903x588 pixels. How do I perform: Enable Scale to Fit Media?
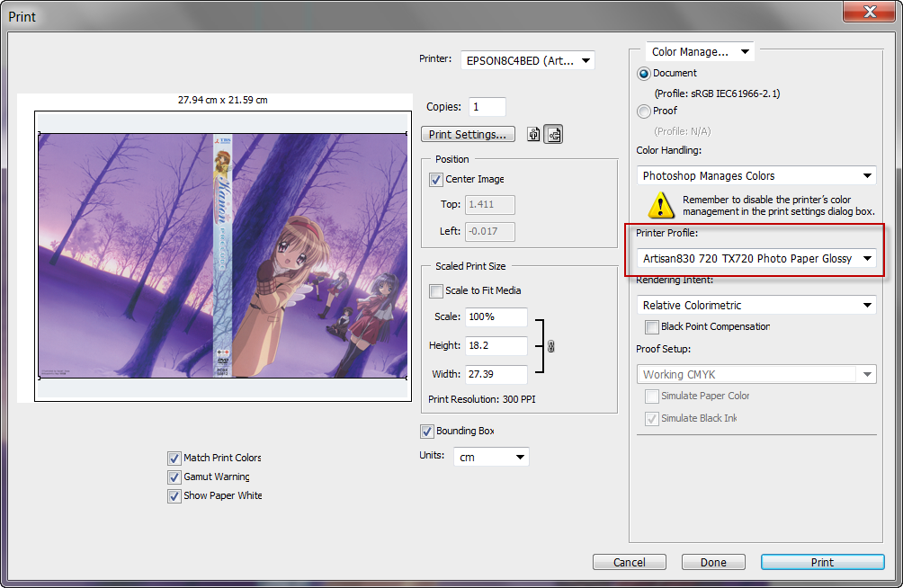(436, 290)
